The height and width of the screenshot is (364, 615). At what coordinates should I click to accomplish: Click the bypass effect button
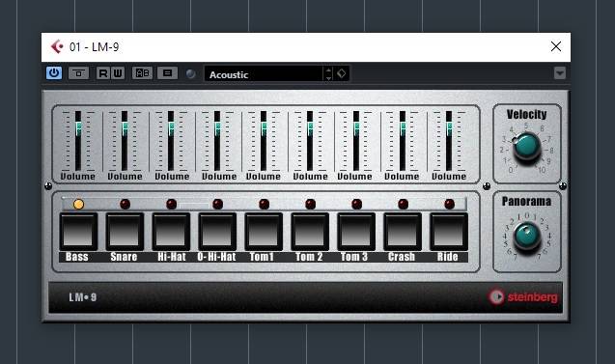(x=78, y=73)
